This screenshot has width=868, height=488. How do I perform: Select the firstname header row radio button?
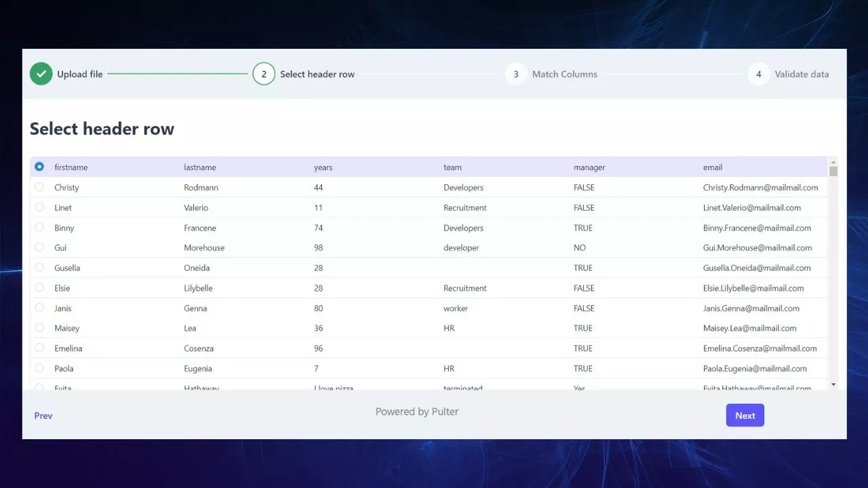click(x=39, y=167)
